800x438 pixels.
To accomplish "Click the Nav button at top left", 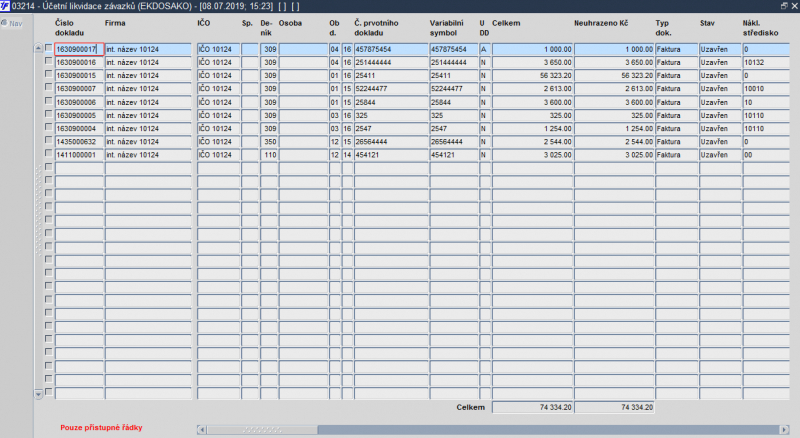I will [x=12, y=23].
